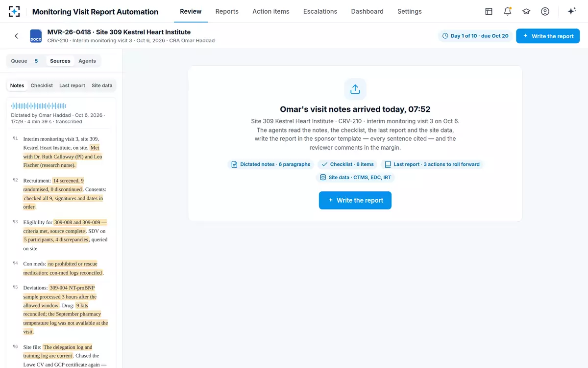588x368 pixels.
Task: Click the upload icon in the card
Action: [355, 89]
